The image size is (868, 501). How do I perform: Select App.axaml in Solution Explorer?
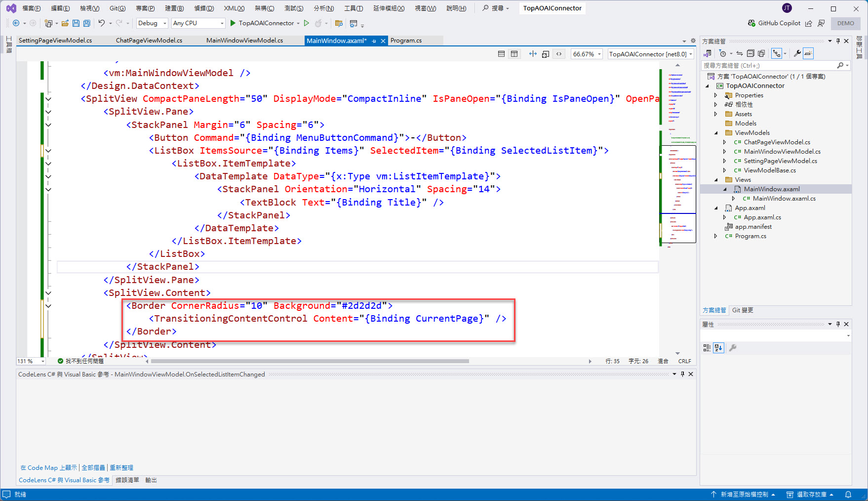coord(750,208)
